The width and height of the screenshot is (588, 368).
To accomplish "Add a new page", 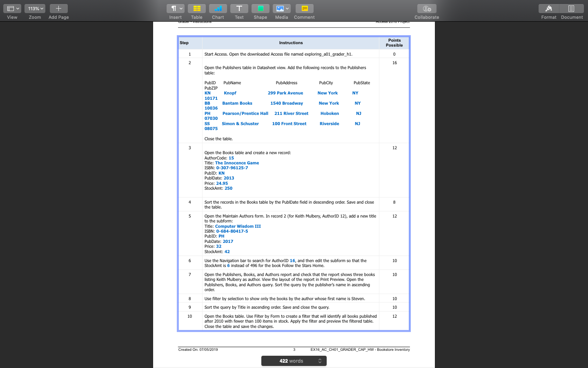I will pyautogui.click(x=58, y=8).
